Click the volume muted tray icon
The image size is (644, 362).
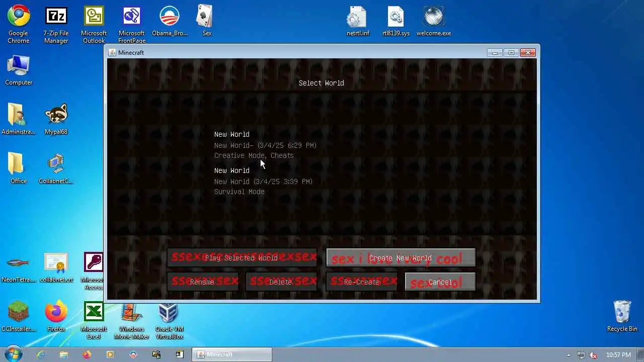tap(593, 355)
